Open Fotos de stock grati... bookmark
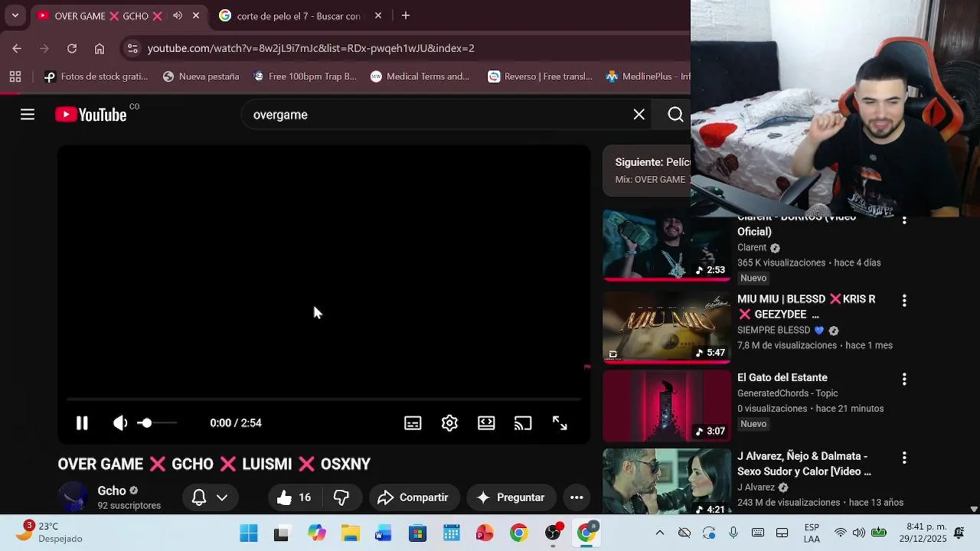The height and width of the screenshot is (551, 980). coord(96,77)
